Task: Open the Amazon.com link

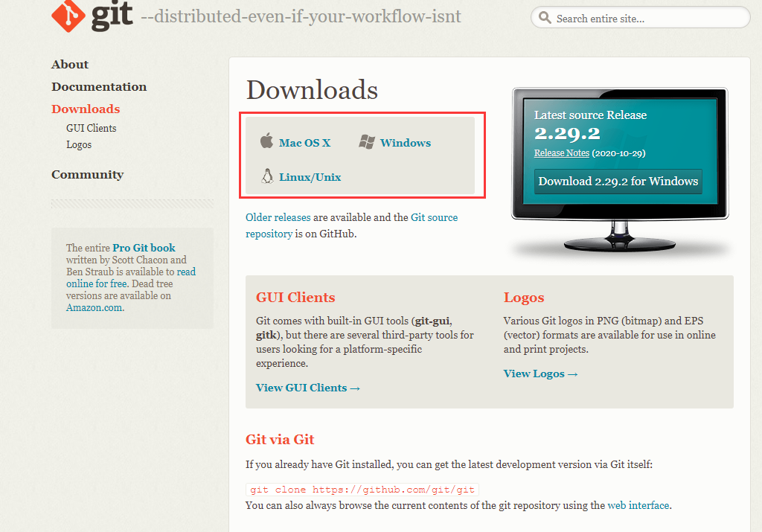Action: click(x=95, y=307)
